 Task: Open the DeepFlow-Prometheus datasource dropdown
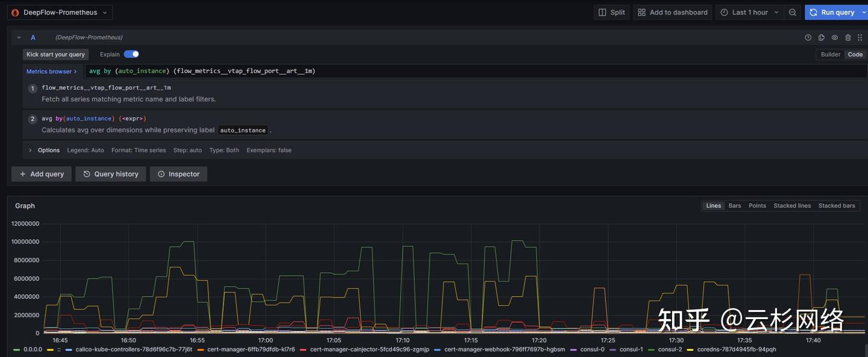coord(60,12)
